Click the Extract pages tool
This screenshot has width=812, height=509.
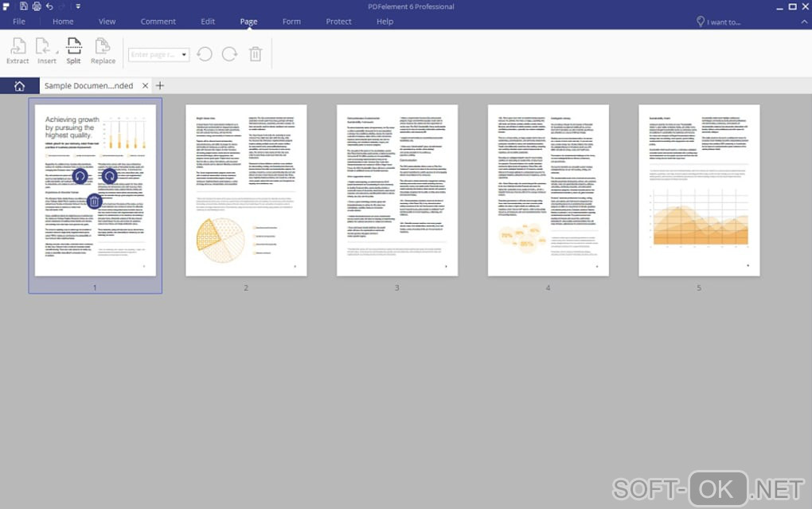[18, 51]
